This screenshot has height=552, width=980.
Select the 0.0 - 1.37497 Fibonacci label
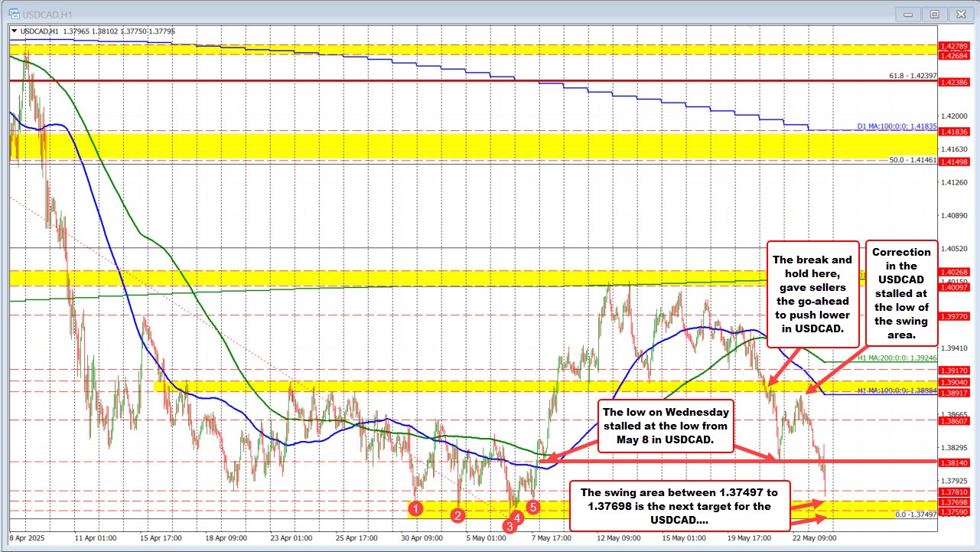[x=917, y=514]
